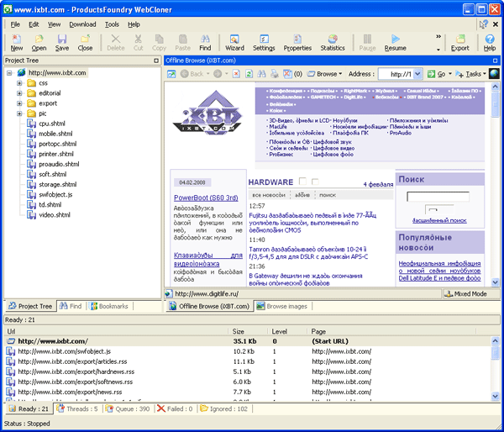504x432 pixels.
Task: Click the Export toolbar icon
Action: (459, 42)
